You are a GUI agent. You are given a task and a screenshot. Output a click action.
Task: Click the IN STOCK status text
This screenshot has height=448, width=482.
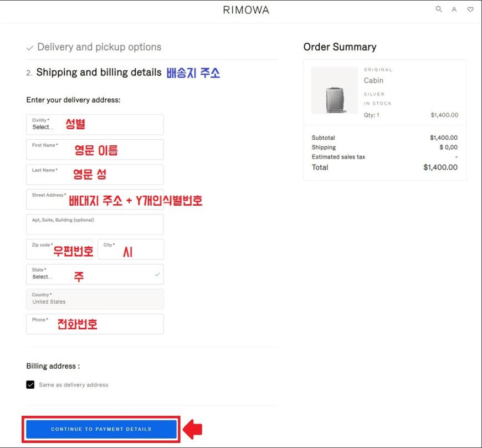(377, 103)
